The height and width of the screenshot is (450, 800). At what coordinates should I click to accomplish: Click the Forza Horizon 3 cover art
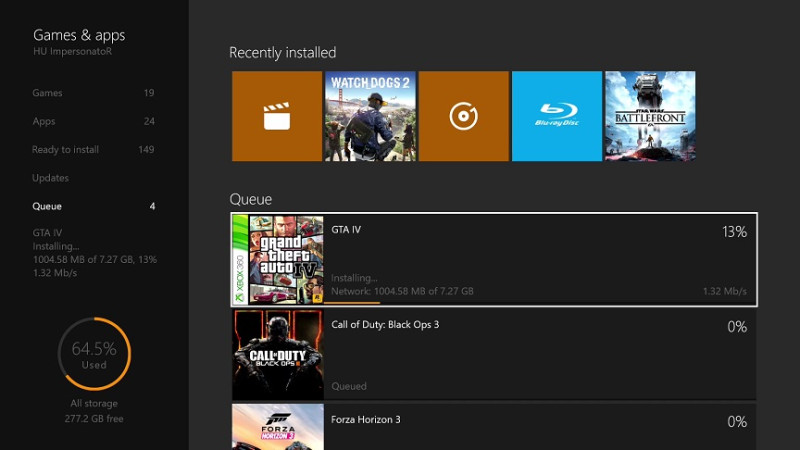278,427
